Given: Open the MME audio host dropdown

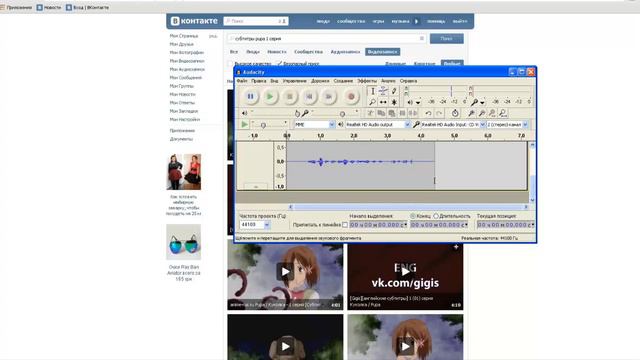Looking at the screenshot, I should pos(332,124).
